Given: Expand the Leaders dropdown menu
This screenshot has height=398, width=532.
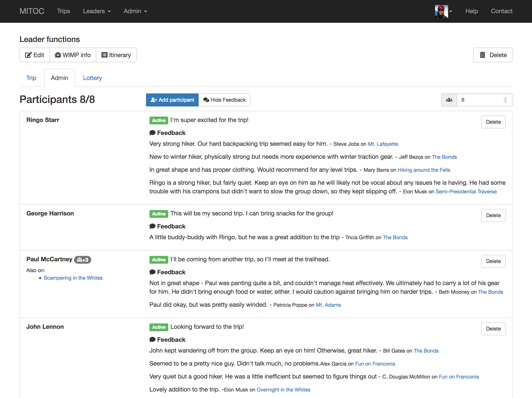Looking at the screenshot, I should [x=97, y=11].
